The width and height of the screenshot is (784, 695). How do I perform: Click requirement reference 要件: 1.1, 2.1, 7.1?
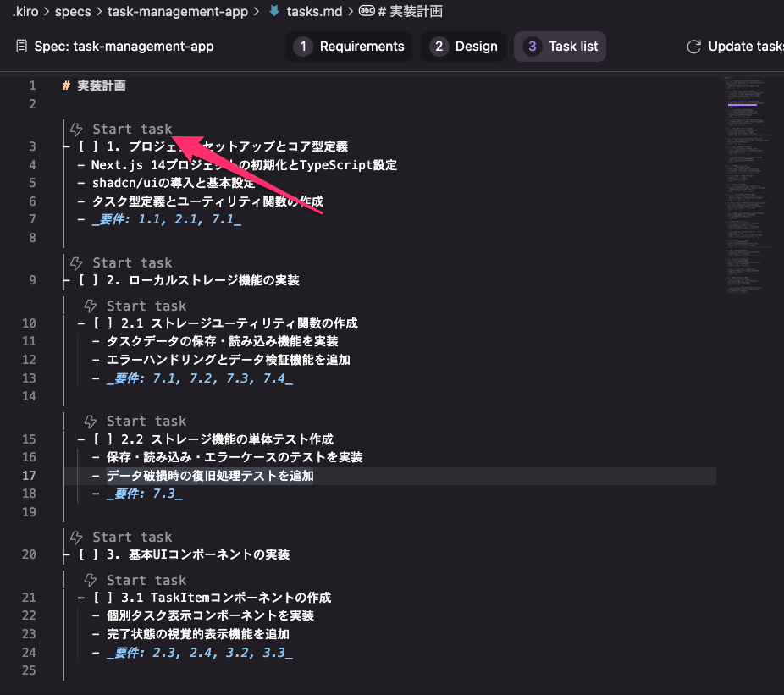[x=167, y=219]
